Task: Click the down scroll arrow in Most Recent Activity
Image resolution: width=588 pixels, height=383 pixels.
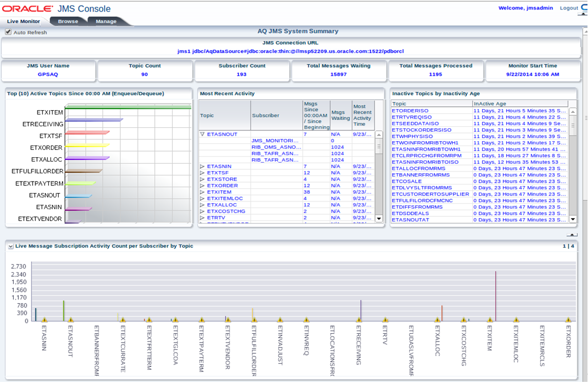Action: [x=379, y=219]
